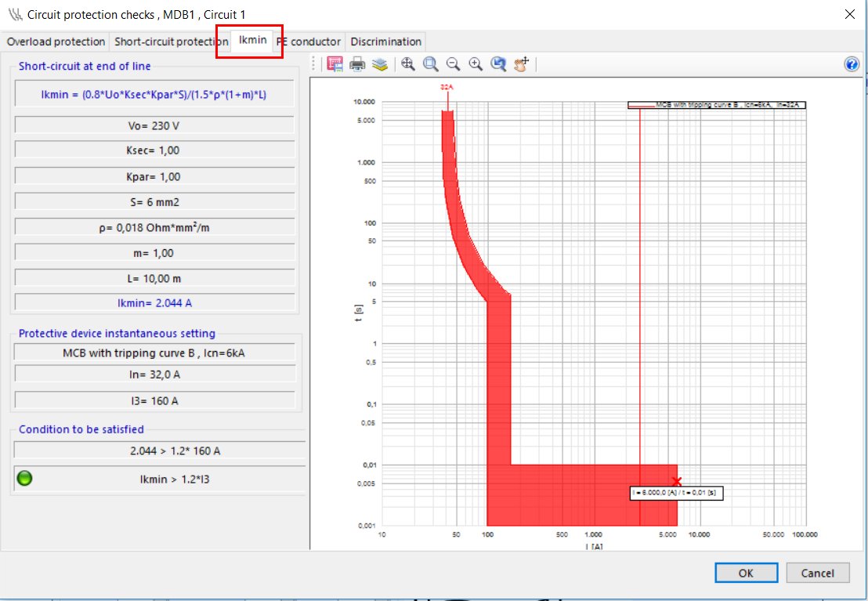Activate the zoom window magnifier tool
The width and height of the screenshot is (868, 601).
pyautogui.click(x=431, y=64)
